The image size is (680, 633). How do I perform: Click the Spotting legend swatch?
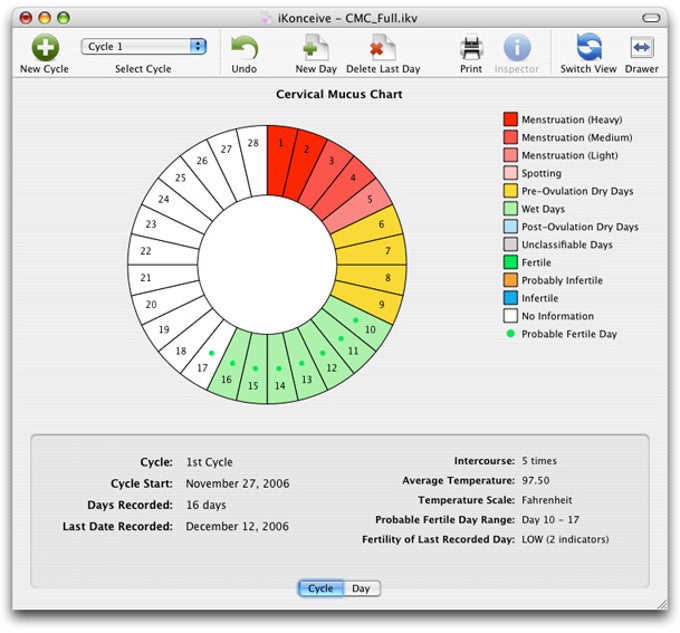point(510,173)
